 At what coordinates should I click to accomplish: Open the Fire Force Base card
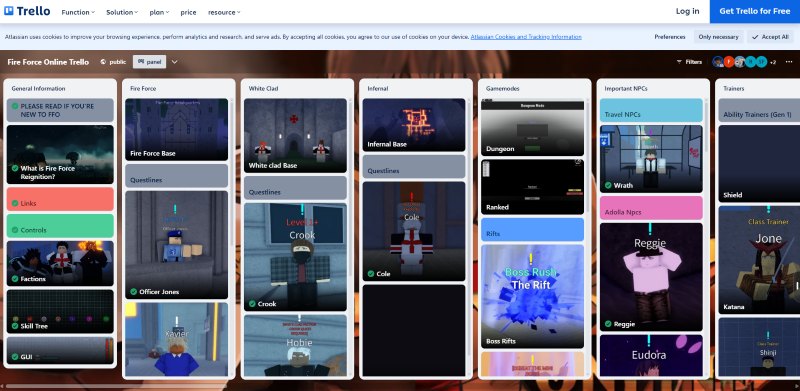[177, 130]
